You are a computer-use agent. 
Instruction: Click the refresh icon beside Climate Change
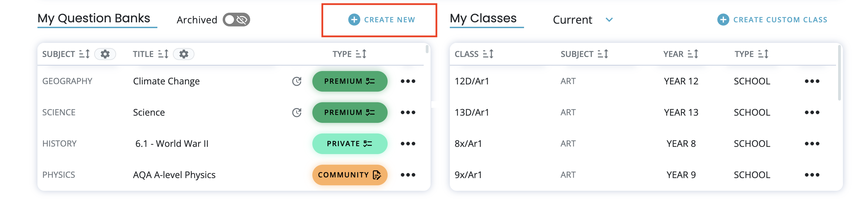pyautogui.click(x=297, y=81)
